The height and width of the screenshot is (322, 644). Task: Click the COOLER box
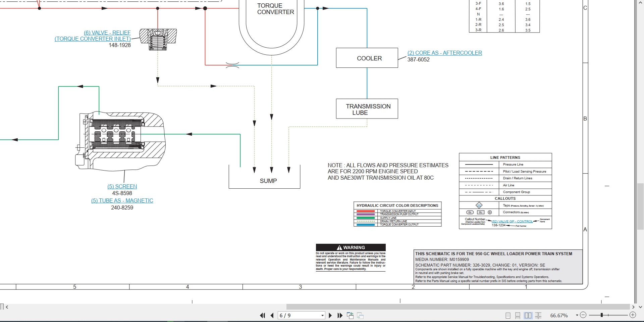pyautogui.click(x=367, y=58)
